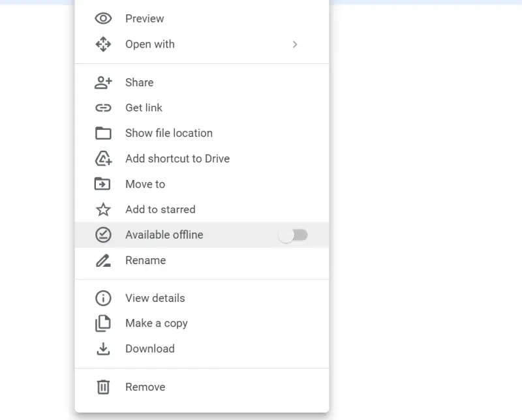Screen dimensions: 522x420
Task: Click the folder icon for file location
Action: tap(103, 133)
